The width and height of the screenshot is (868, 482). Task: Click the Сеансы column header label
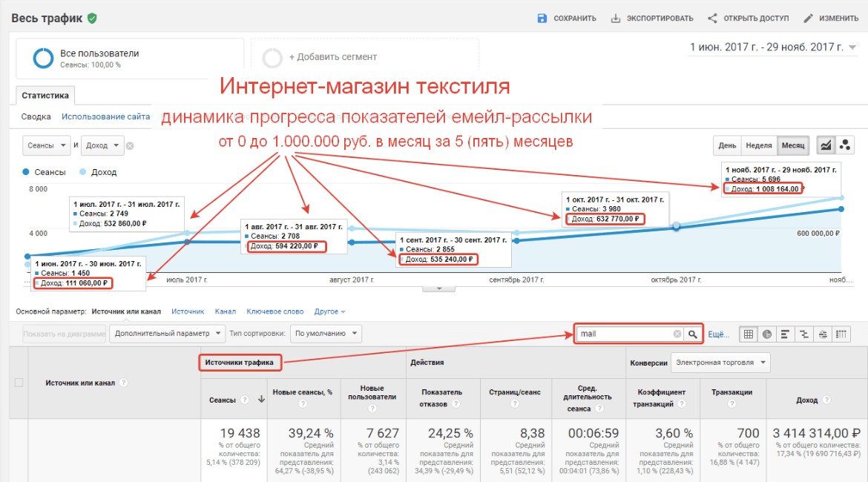222,400
